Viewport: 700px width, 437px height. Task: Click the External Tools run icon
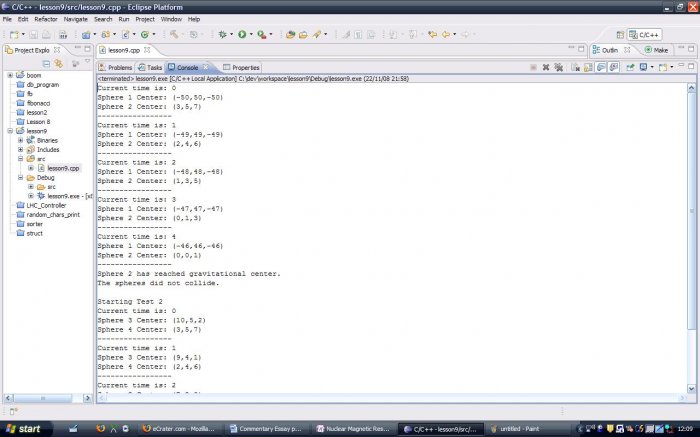click(x=262, y=34)
